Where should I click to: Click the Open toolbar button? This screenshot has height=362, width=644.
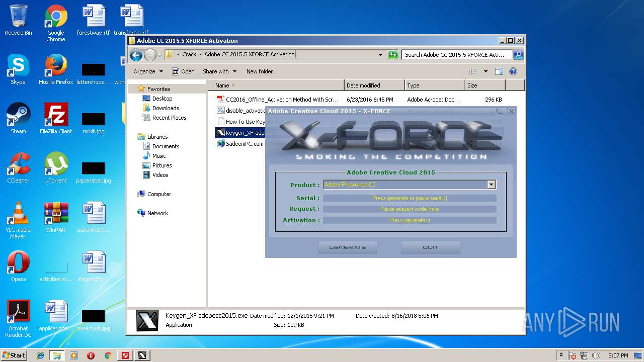pos(183,71)
